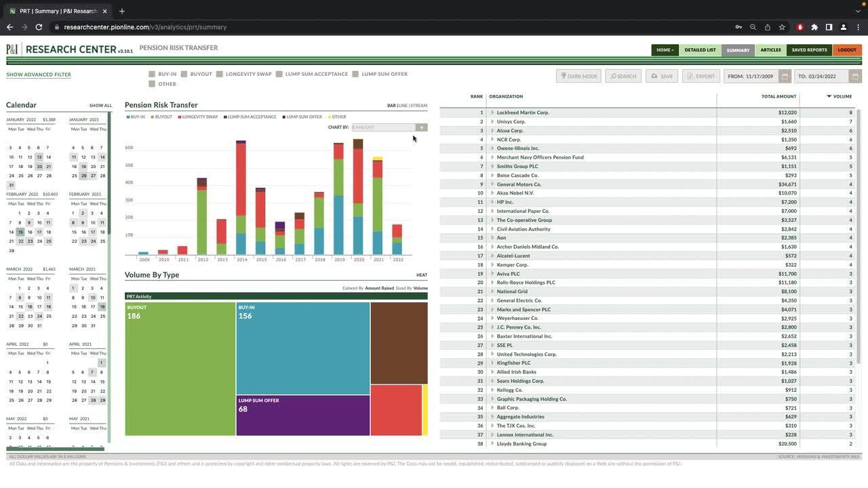Screen dimensions: 868x488
Task: Toggle Longevity Swap series in chart legend
Action: [198, 117]
